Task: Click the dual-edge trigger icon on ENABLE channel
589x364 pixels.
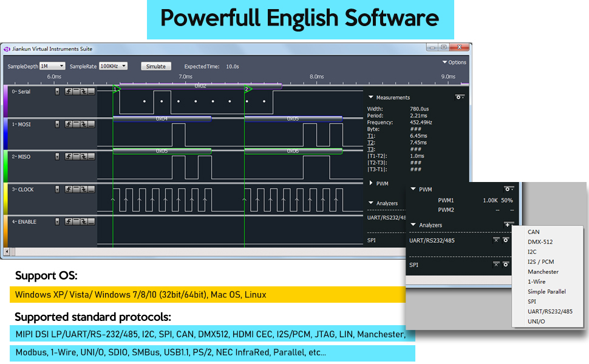Action: click(x=84, y=222)
